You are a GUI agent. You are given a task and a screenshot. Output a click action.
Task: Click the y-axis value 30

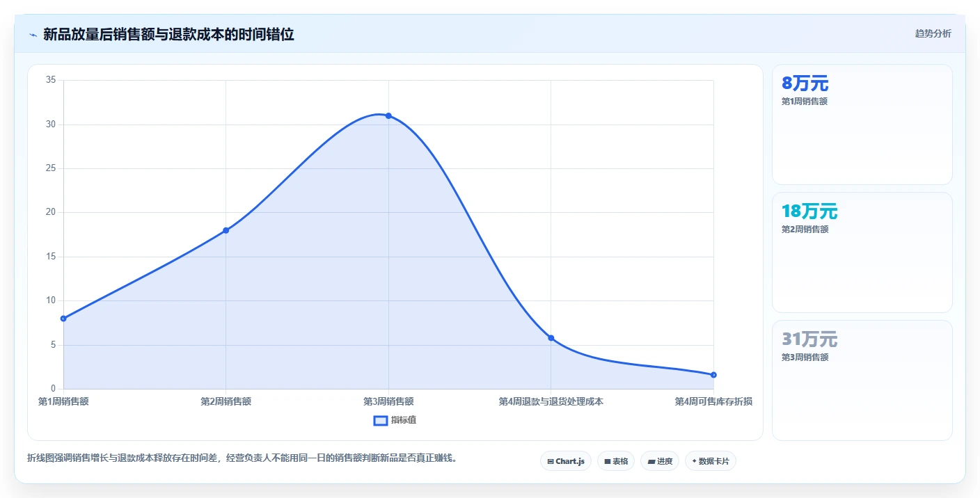51,124
